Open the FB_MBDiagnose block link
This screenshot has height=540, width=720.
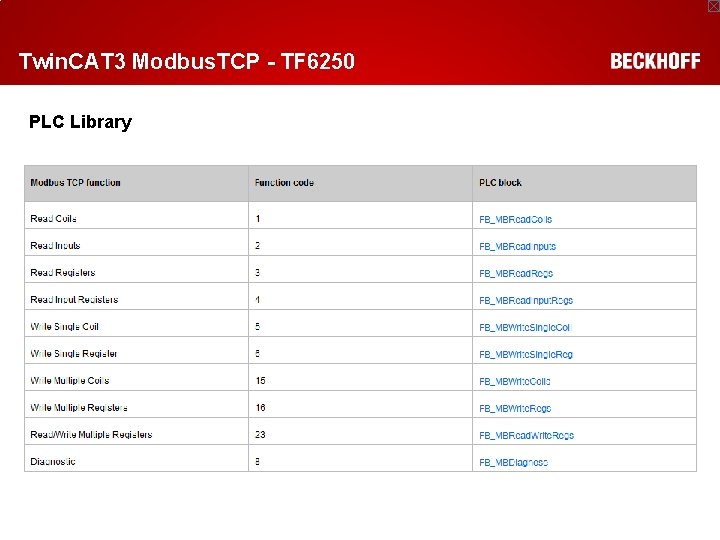513,462
